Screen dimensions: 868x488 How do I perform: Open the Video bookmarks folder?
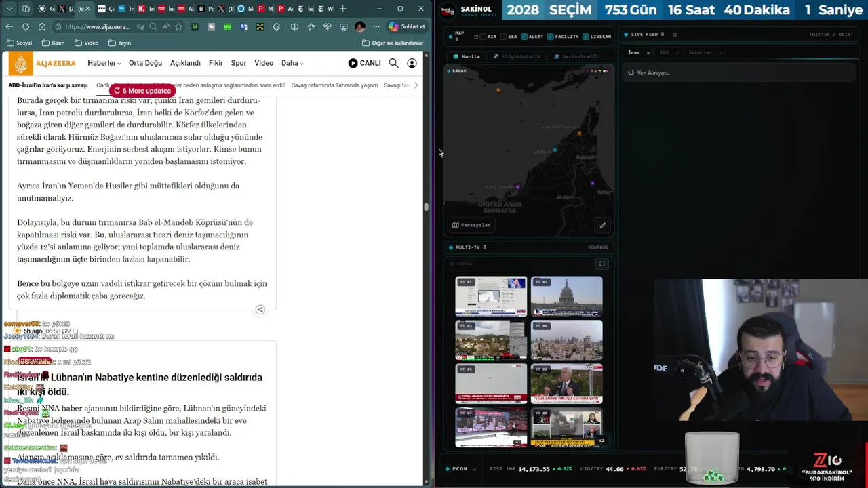(86, 43)
